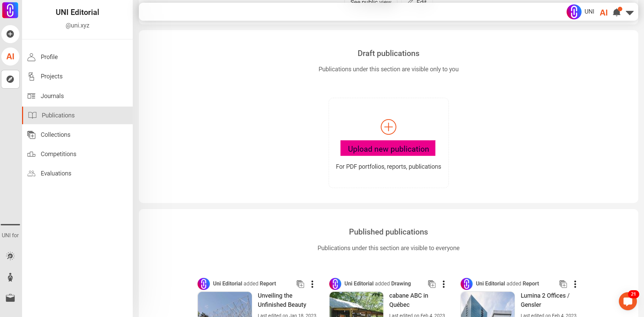Image resolution: width=644 pixels, height=317 pixels.
Task: Open the kebab menu on Lumina 2 Offices card
Action: [x=575, y=284]
